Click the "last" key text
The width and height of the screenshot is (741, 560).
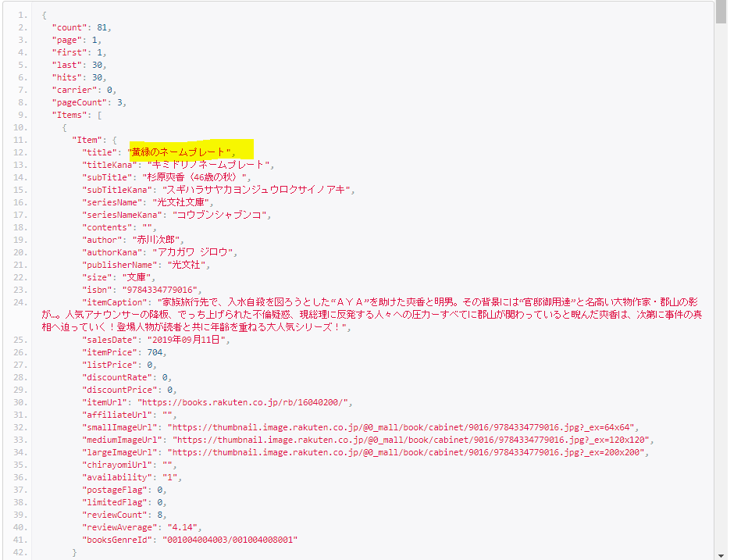[x=66, y=65]
